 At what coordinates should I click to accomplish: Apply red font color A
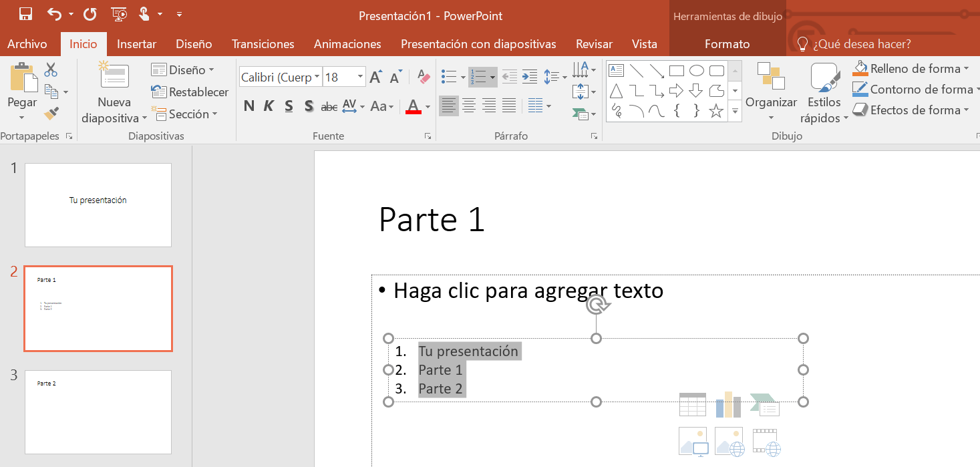tap(413, 106)
